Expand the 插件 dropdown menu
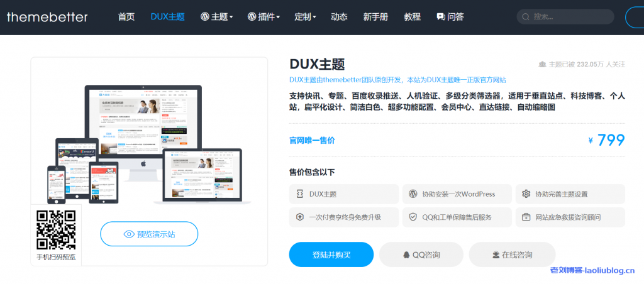Viewport: 644px width, 284px height. [264, 17]
